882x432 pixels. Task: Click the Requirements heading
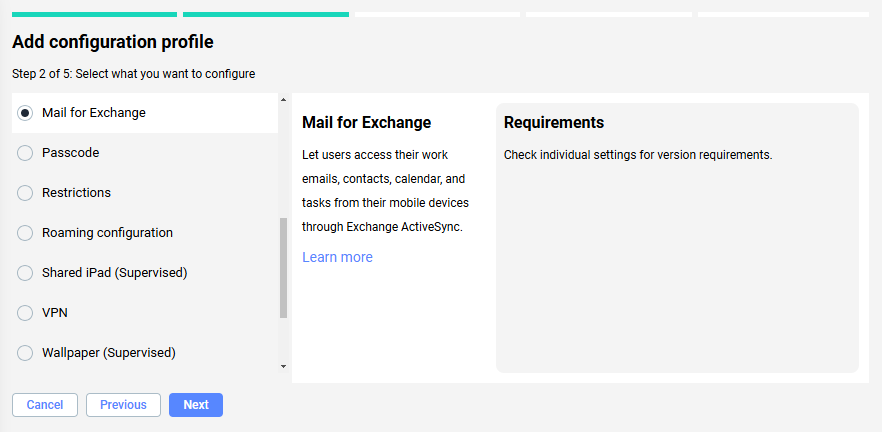pos(554,123)
